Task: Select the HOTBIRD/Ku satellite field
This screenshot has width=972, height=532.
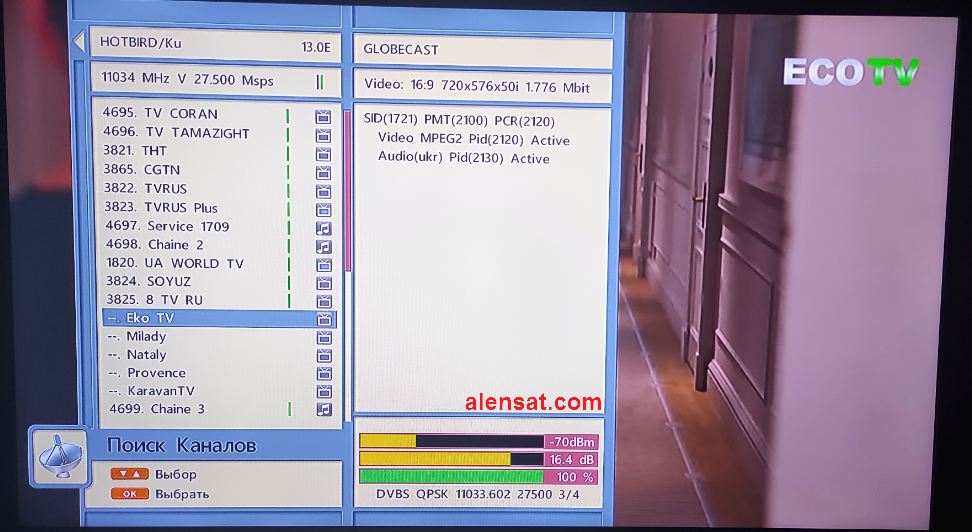Action: (216, 45)
